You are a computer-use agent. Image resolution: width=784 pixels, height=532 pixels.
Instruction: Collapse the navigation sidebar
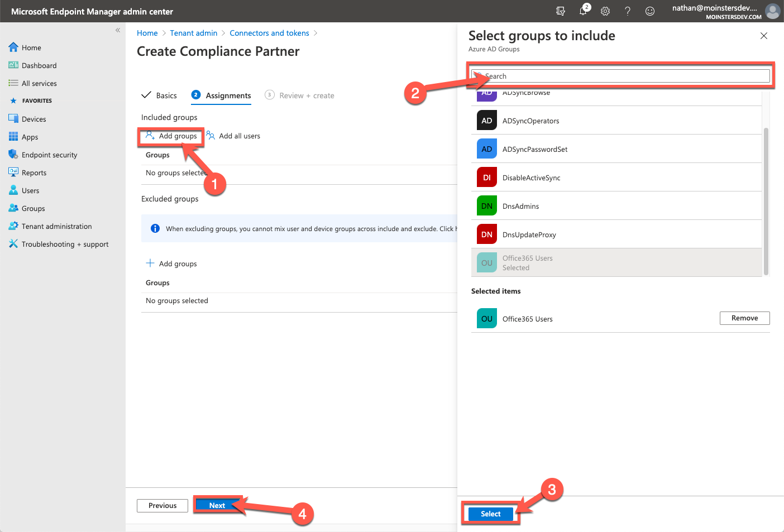click(117, 30)
